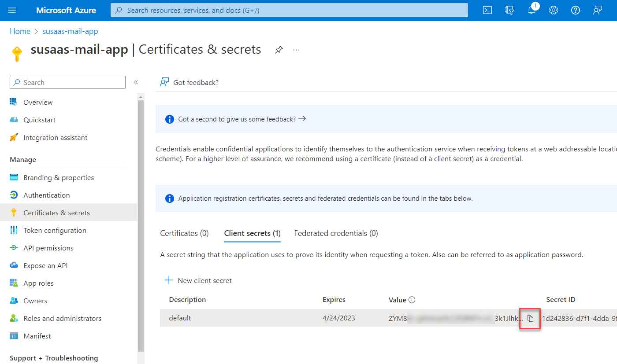Image resolution: width=617 pixels, height=364 pixels.
Task: Click the Secret ID column header
Action: coord(561,300)
